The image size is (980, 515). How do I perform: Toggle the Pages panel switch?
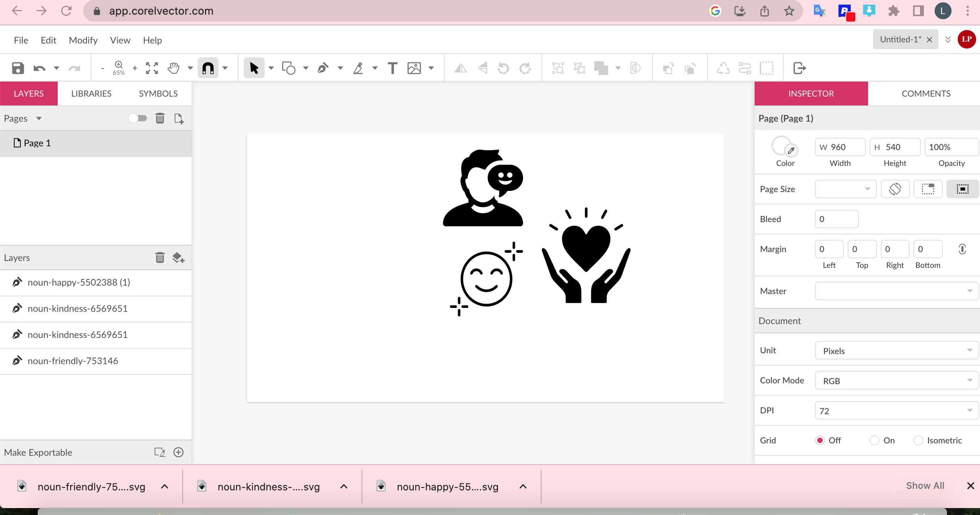tap(138, 118)
